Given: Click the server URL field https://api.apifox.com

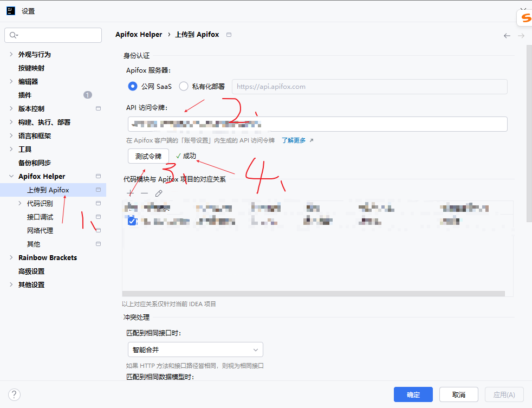Looking at the screenshot, I should click(x=370, y=87).
